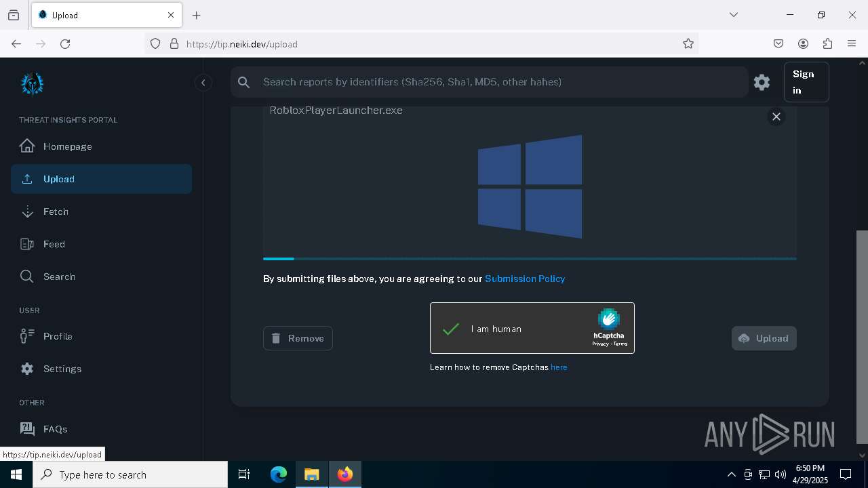Open the extensions puzzle icon
This screenshot has height=488, width=868.
click(x=827, y=43)
